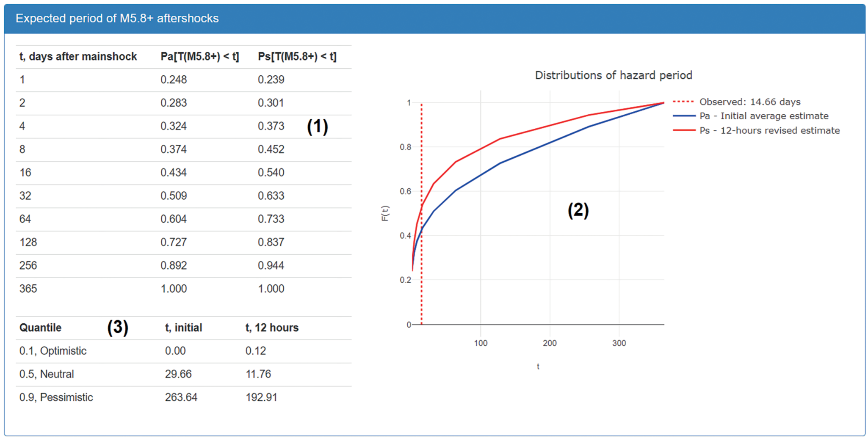Select the 'Pa[T(M5.8+) < t]' column header
This screenshot has height=438, width=868.
click(199, 57)
